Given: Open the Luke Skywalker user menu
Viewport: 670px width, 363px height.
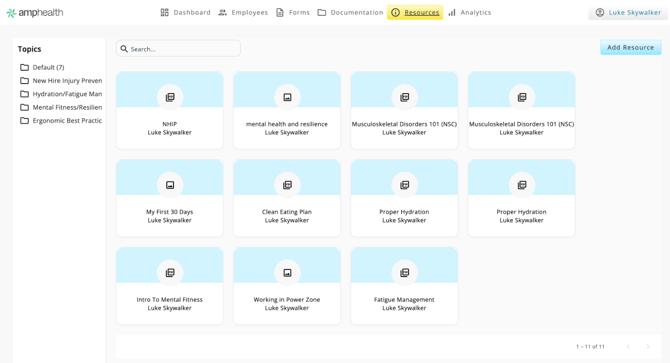Looking at the screenshot, I should coord(628,12).
